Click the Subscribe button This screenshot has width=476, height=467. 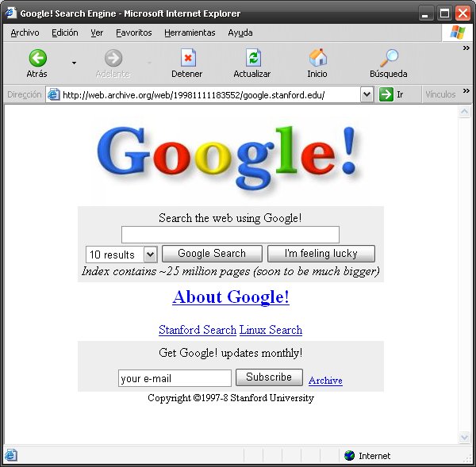(269, 377)
